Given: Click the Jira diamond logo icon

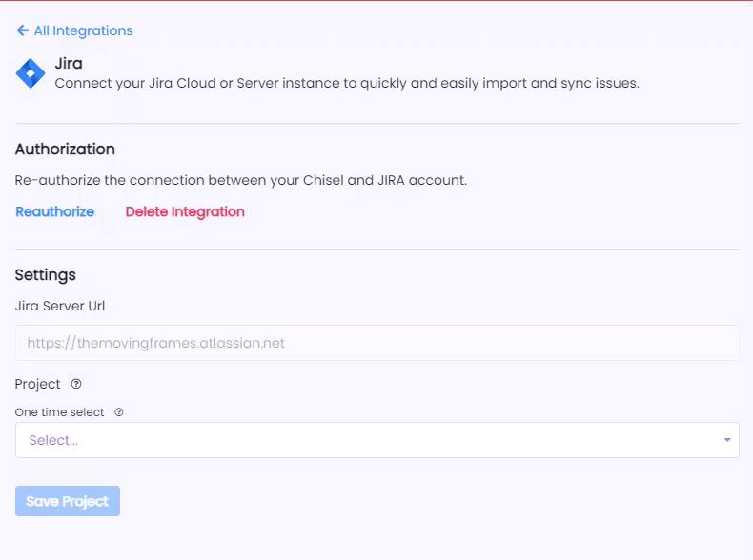Looking at the screenshot, I should (x=31, y=73).
